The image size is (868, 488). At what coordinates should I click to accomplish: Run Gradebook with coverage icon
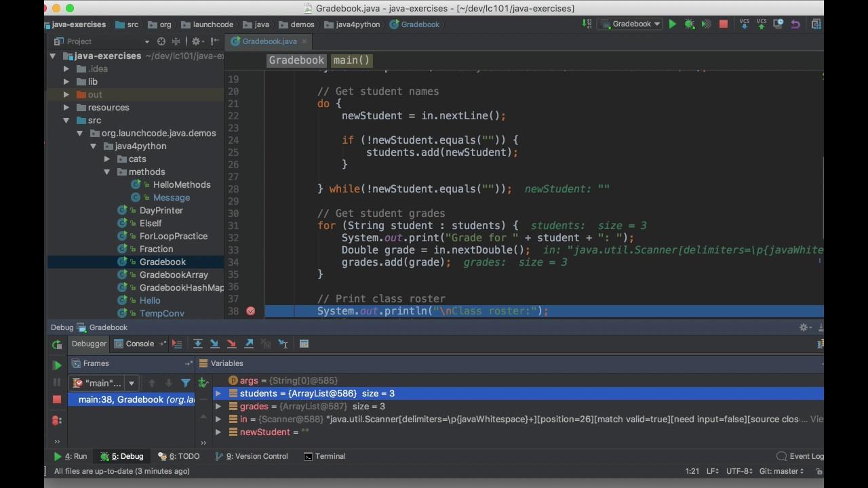(706, 24)
